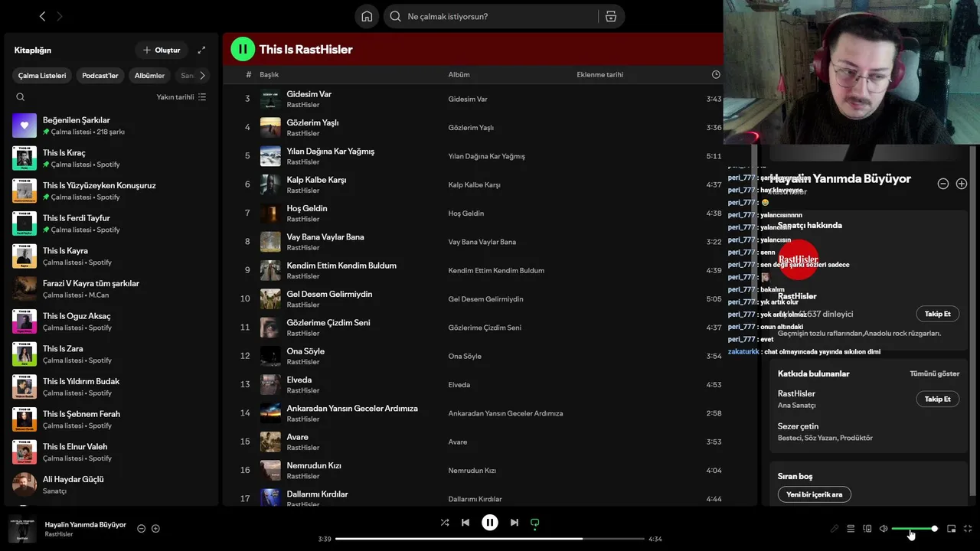
Task: Open This Is Kıraç playlist
Action: [x=111, y=158]
